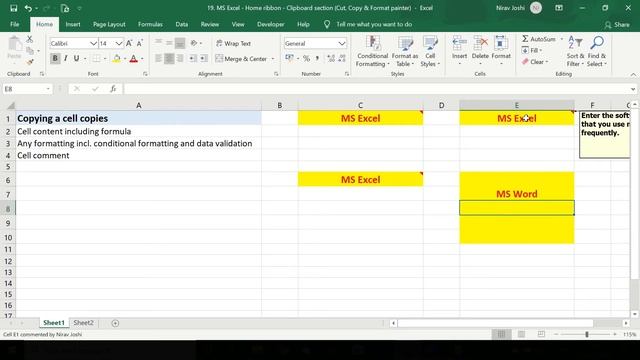Toggle Bold formatting

55,58
